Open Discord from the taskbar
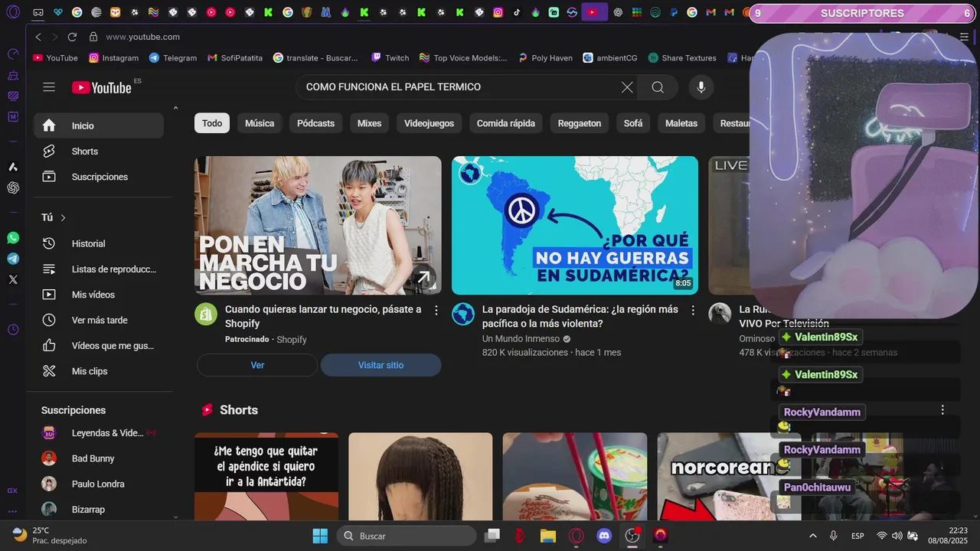Image resolution: width=980 pixels, height=551 pixels. pos(604,536)
